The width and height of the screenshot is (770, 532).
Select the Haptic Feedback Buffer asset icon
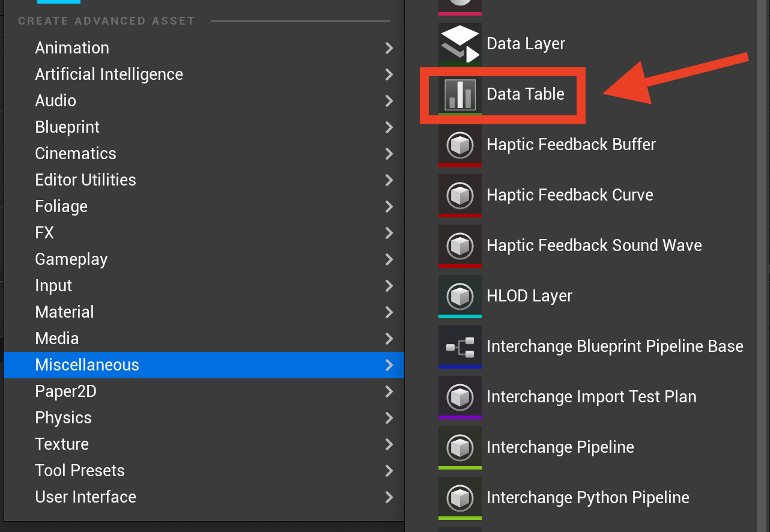pos(460,145)
